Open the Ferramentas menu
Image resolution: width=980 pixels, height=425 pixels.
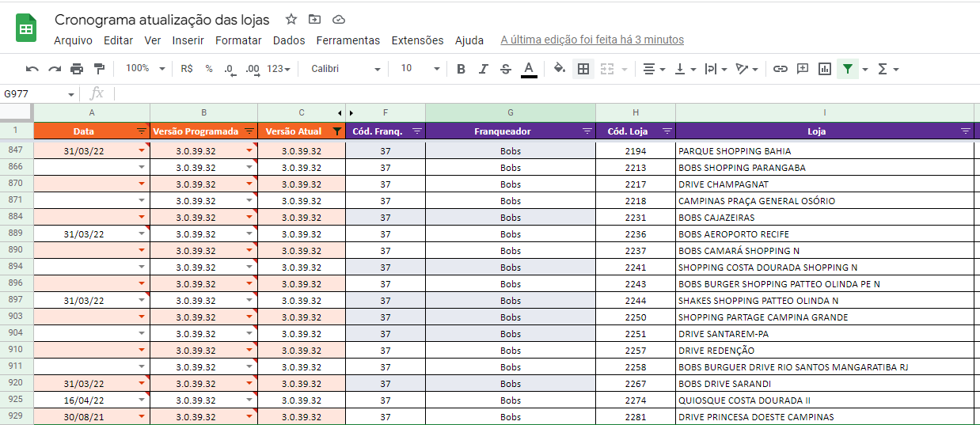coord(348,40)
